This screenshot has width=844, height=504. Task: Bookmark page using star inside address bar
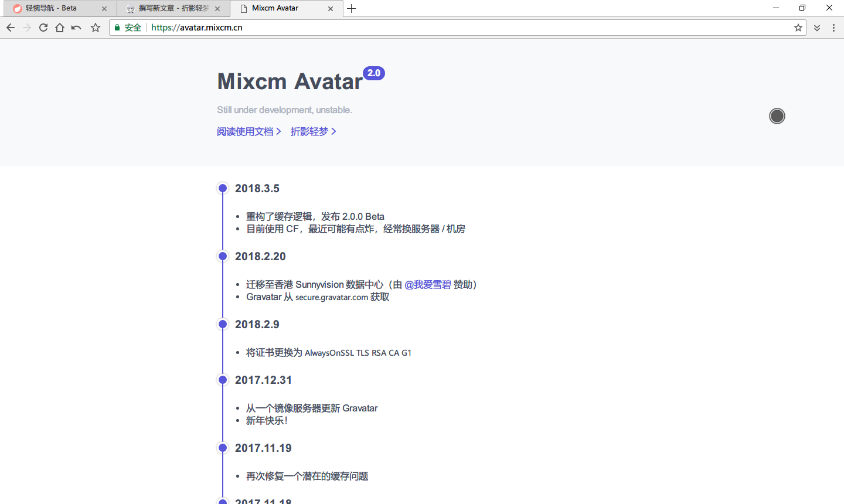798,28
